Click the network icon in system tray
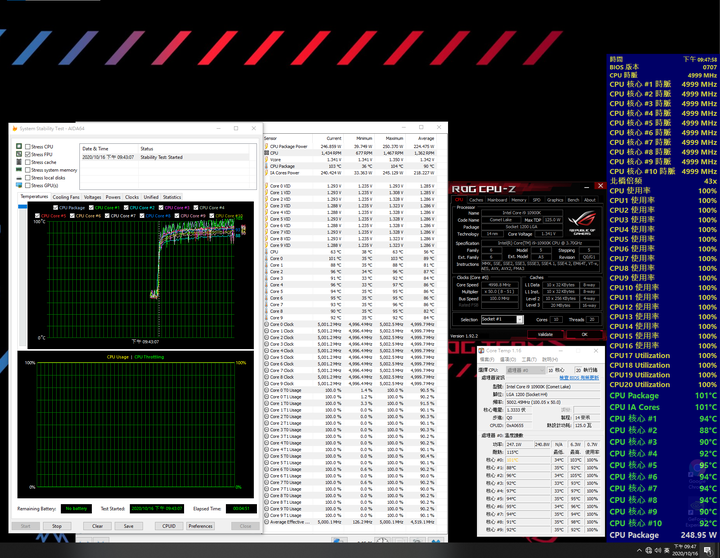The height and width of the screenshot is (558, 720). pyautogui.click(x=648, y=550)
